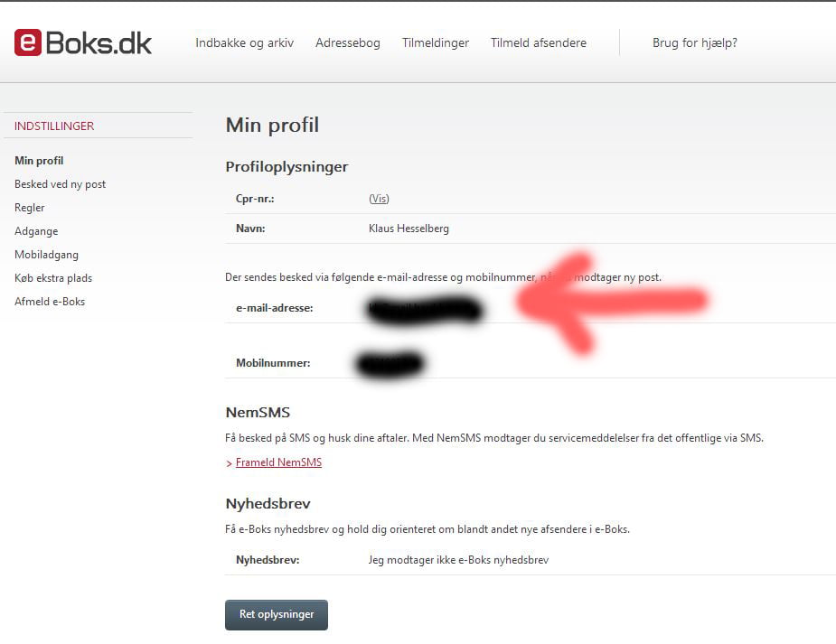Click the e-Boks.dk logo
Viewport: 836px width, 644px height.
point(82,42)
